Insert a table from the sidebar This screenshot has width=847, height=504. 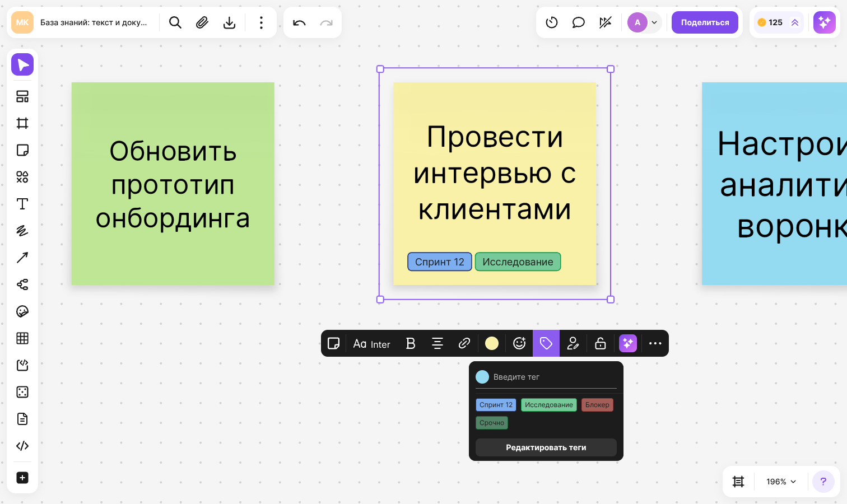click(22, 338)
